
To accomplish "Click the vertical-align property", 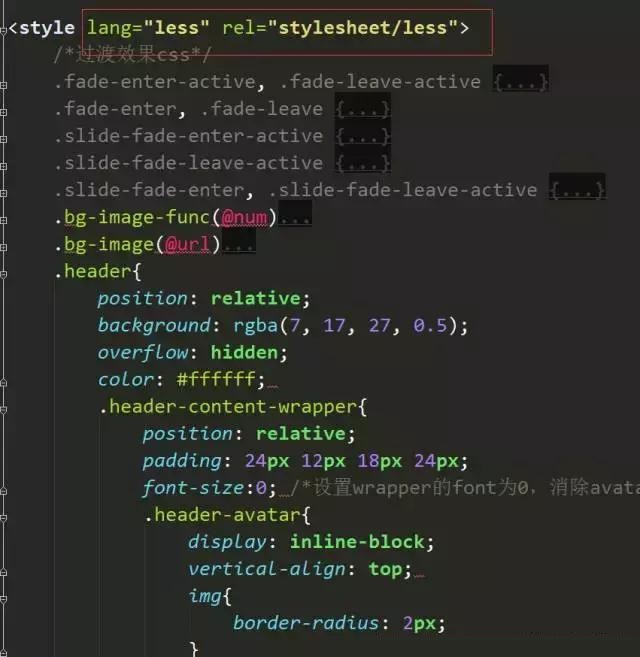I will point(266,569).
